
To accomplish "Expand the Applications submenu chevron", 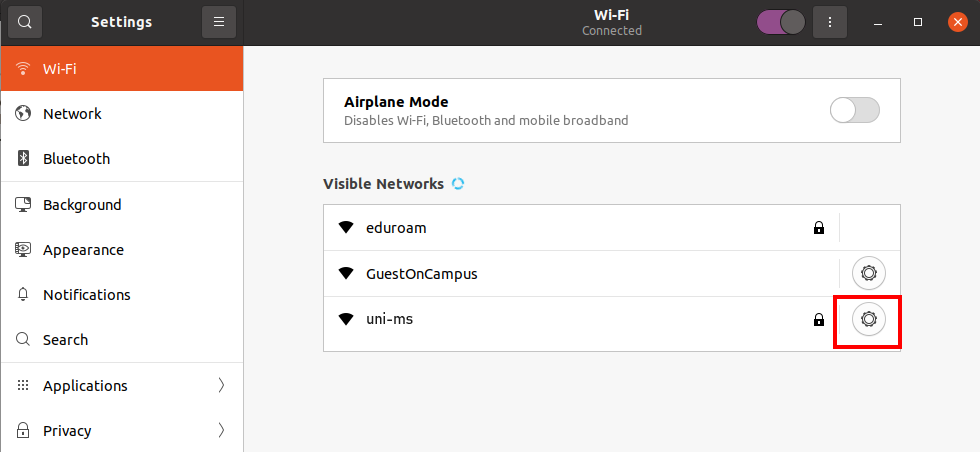I will [221, 386].
